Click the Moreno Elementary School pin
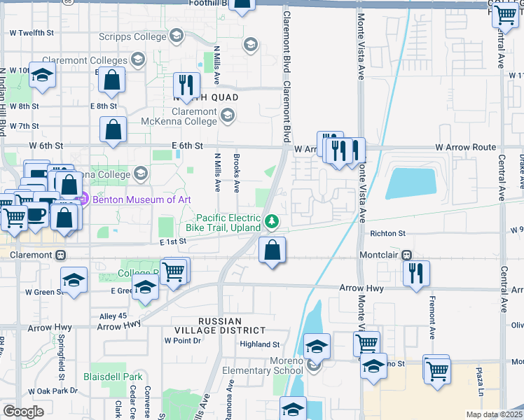Viewport: 524px width, 420px height. point(313,366)
